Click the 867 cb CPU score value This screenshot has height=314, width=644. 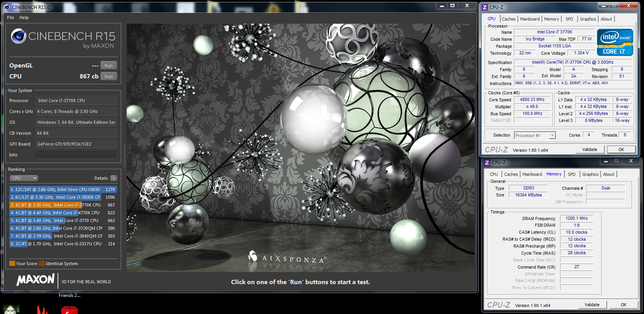(89, 76)
